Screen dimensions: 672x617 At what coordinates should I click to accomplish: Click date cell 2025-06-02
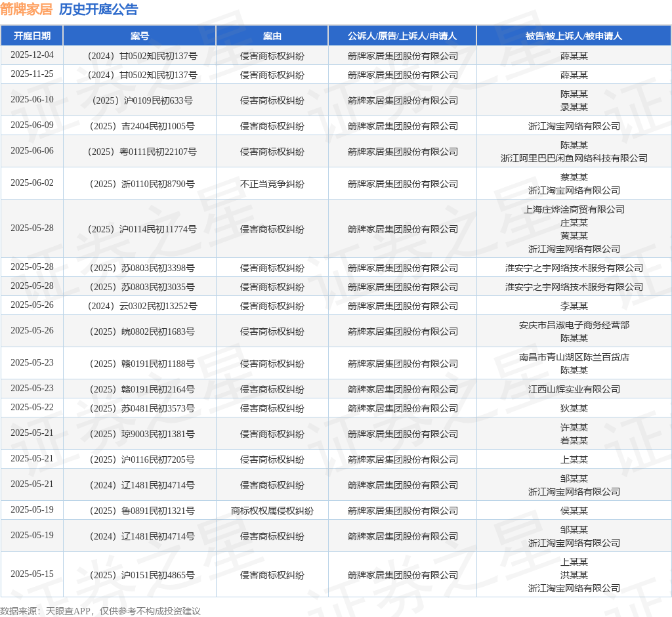(x=32, y=183)
